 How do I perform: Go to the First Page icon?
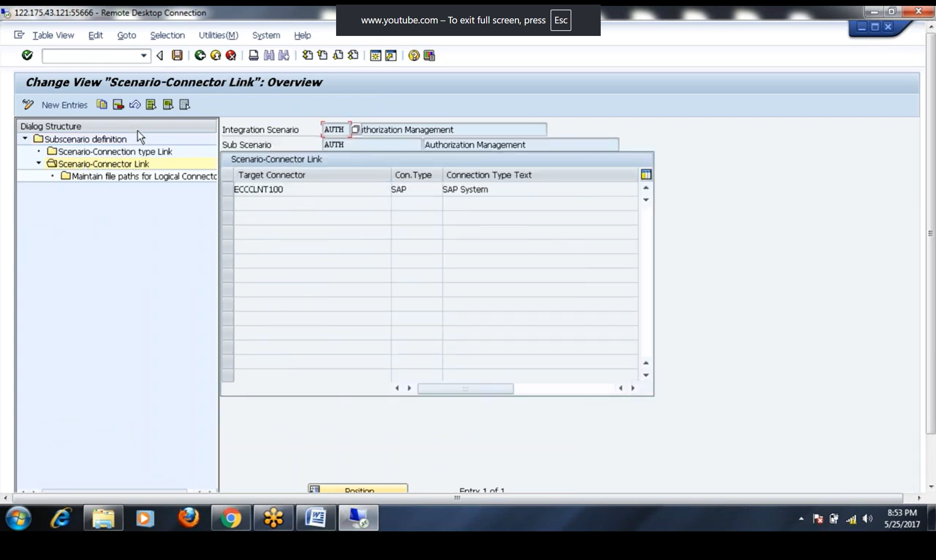click(x=307, y=55)
